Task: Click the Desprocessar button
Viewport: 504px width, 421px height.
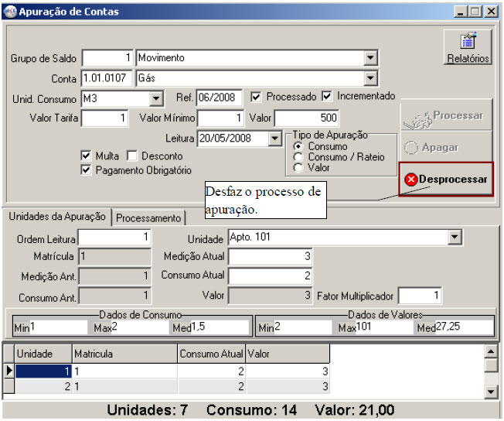Action: tap(446, 180)
